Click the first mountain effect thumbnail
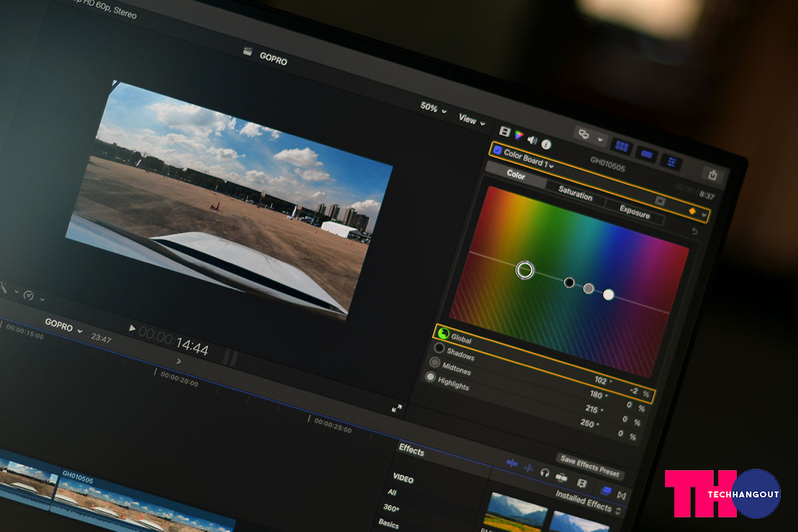 pos(517,511)
